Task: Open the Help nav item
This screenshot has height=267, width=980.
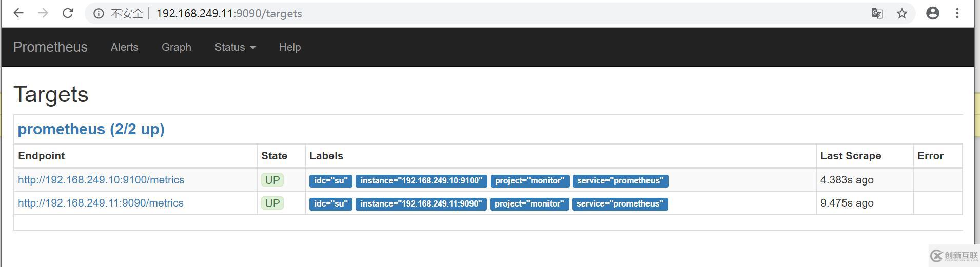Action: tap(290, 47)
